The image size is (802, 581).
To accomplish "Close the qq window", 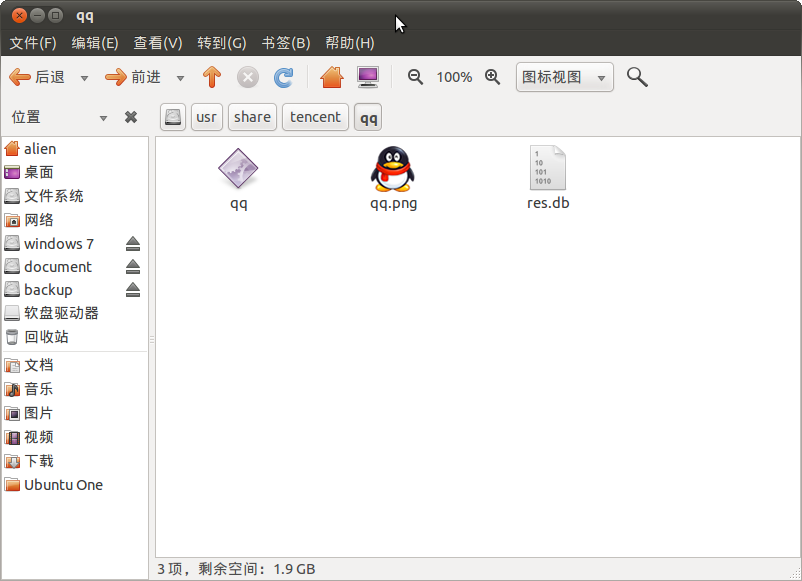I will click(x=19, y=16).
